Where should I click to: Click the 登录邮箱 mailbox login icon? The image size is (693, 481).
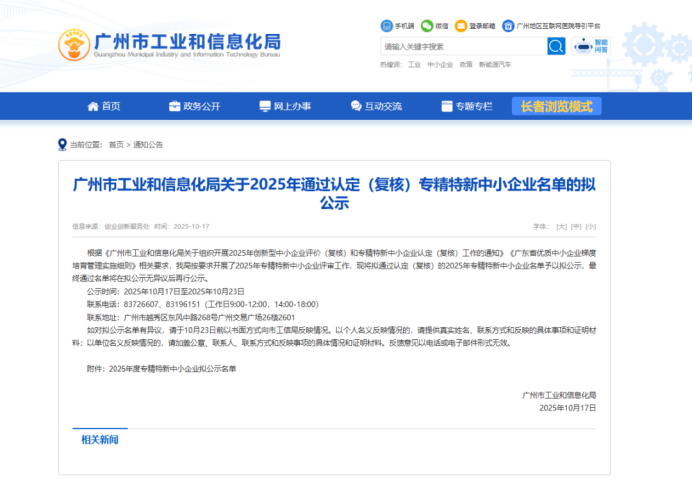[460, 25]
